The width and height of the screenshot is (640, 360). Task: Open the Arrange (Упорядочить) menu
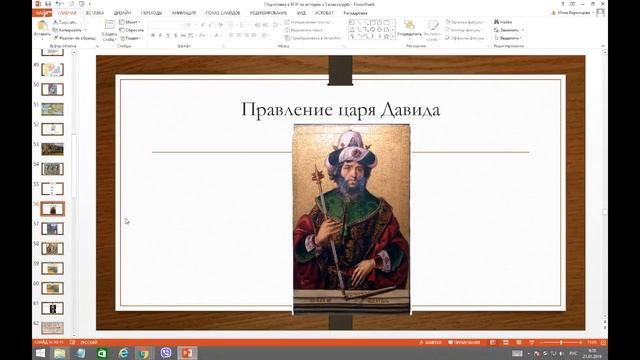(x=409, y=29)
